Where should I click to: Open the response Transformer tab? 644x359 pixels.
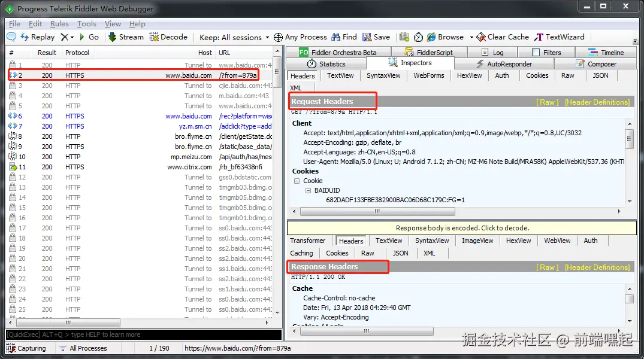308,241
